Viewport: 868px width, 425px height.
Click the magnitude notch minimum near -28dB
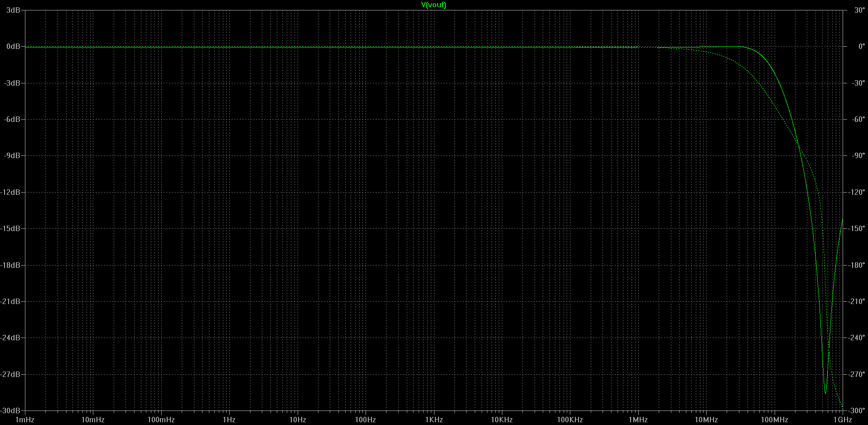825,393
